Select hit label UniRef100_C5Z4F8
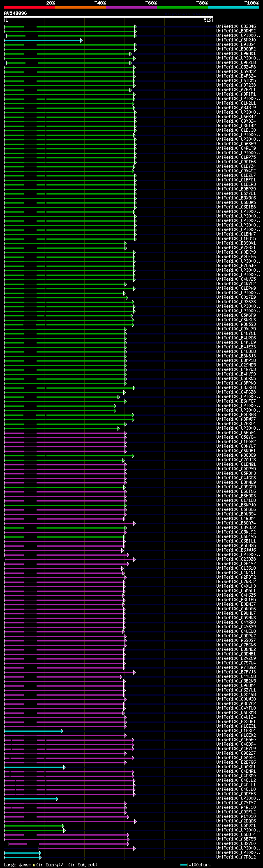The height and width of the screenshot is (868, 263). pyautogui.click(x=236, y=67)
